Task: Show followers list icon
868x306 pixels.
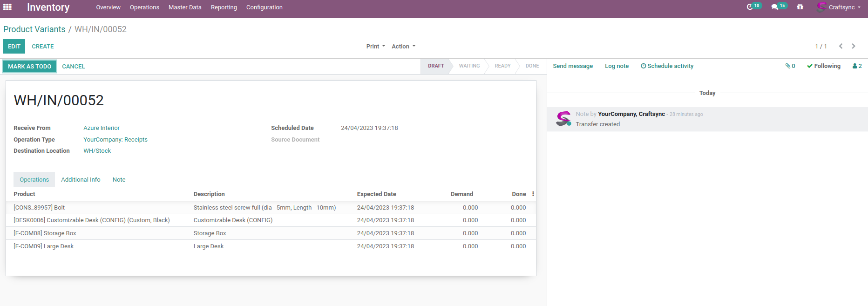Action: 857,66
